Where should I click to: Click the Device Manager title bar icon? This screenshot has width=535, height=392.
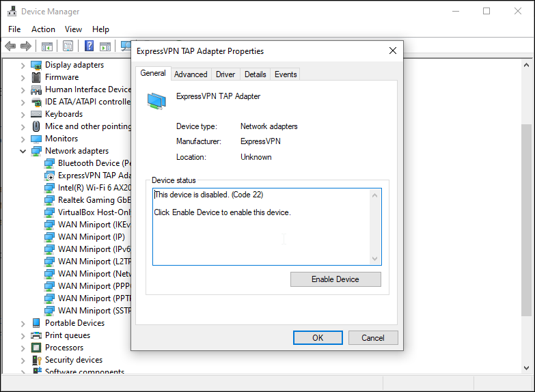pos(12,11)
